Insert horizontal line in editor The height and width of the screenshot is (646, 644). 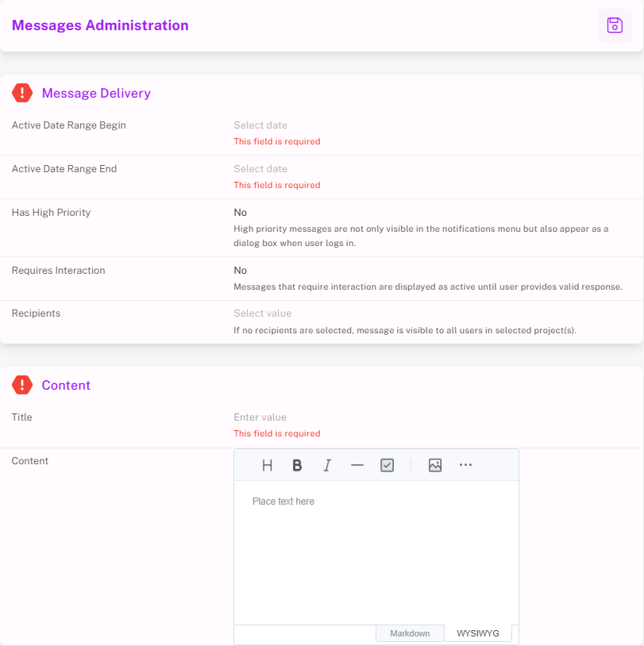click(357, 466)
